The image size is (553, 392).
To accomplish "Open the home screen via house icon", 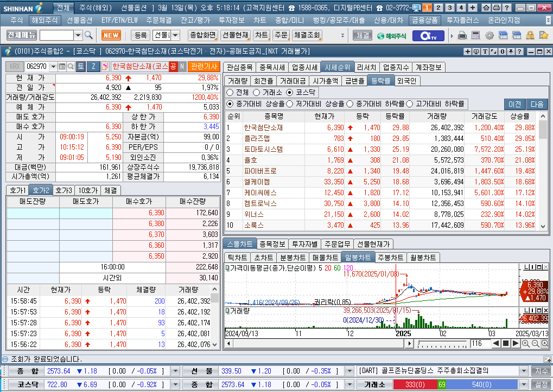I will (486, 8).
